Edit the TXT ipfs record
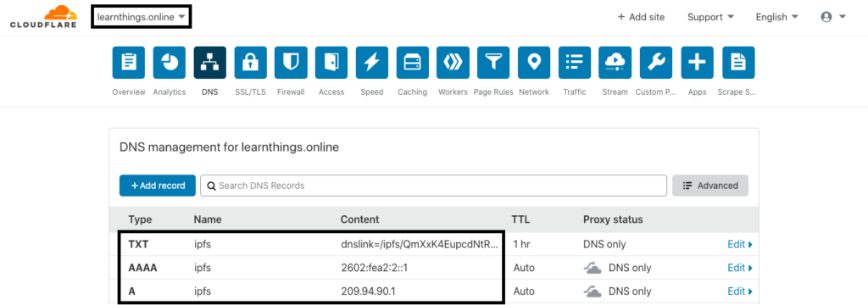The height and width of the screenshot is (305, 868). pos(739,244)
